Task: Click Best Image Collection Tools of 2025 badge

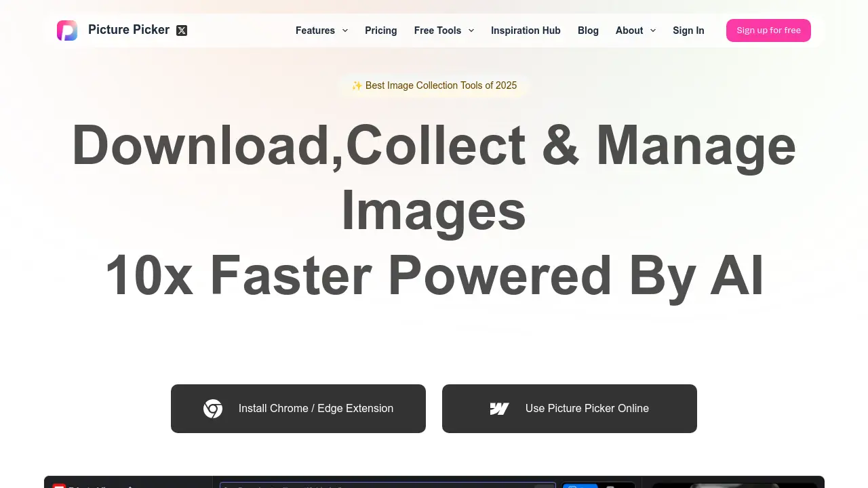Action: click(434, 85)
